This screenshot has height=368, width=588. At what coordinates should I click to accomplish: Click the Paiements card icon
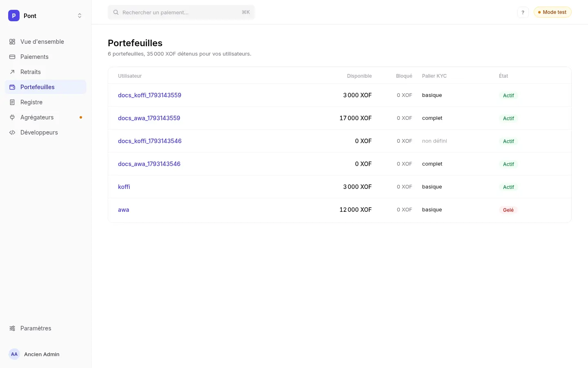12,57
